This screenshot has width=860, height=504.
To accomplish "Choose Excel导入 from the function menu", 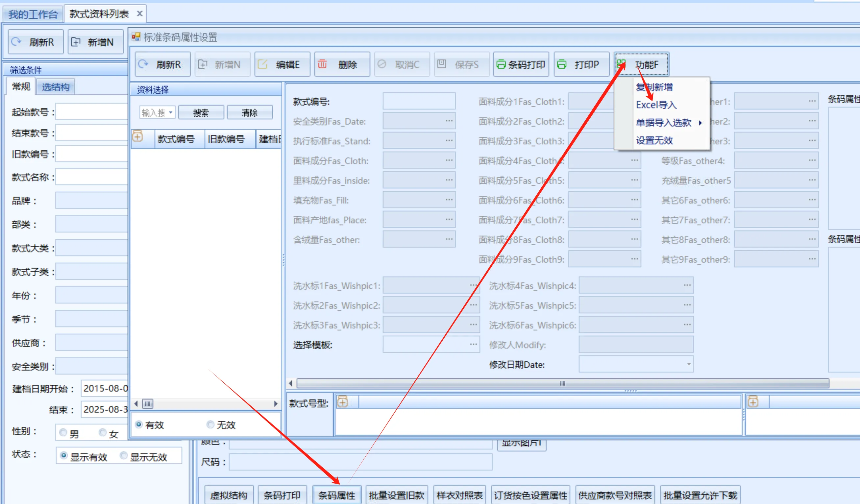I will pos(655,105).
